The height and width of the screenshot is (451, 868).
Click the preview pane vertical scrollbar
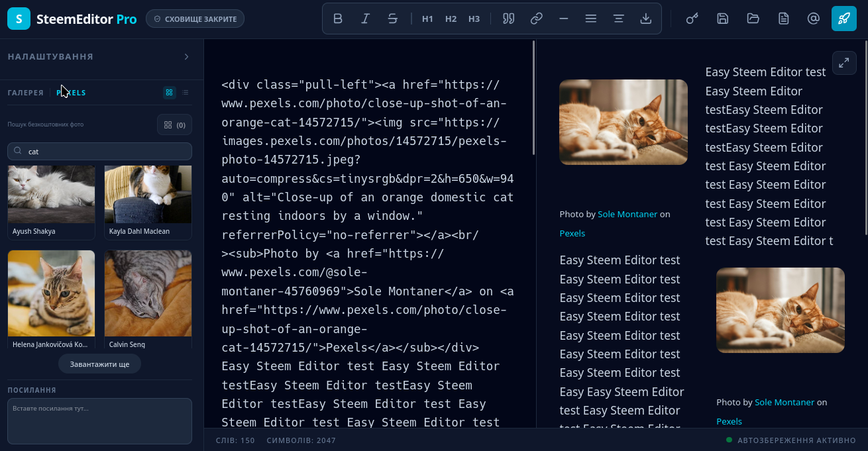pyautogui.click(x=865, y=138)
